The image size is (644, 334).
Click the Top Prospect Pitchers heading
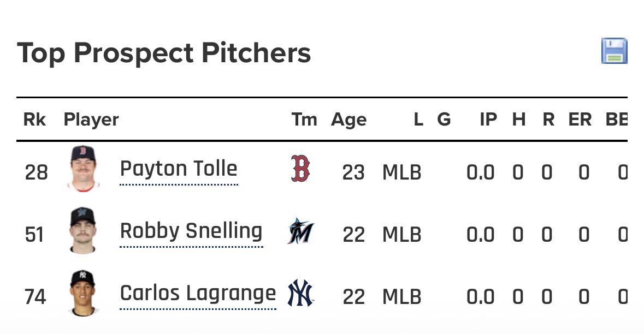pos(164,53)
